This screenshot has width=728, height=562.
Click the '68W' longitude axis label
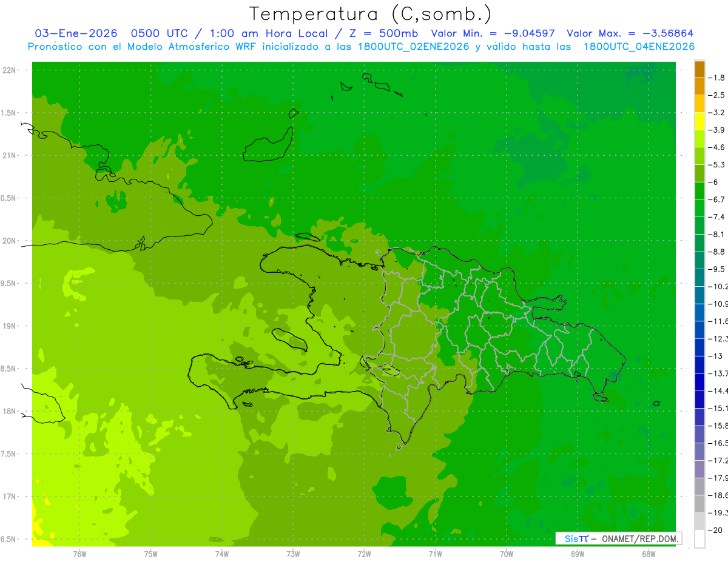pos(649,554)
